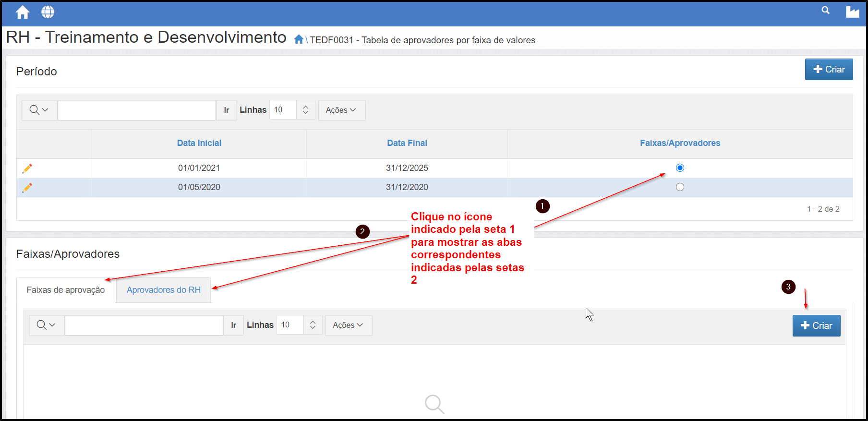Switch to Aprovadores do RH tab
The image size is (868, 421).
coord(164,290)
